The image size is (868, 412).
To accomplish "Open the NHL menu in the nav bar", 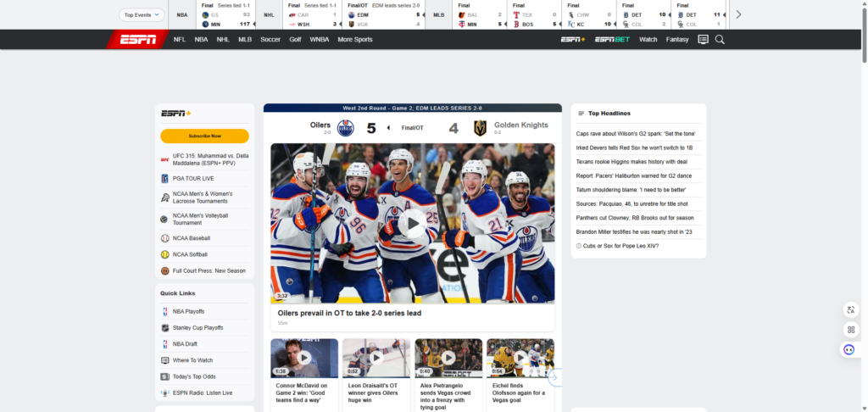I will pyautogui.click(x=223, y=39).
